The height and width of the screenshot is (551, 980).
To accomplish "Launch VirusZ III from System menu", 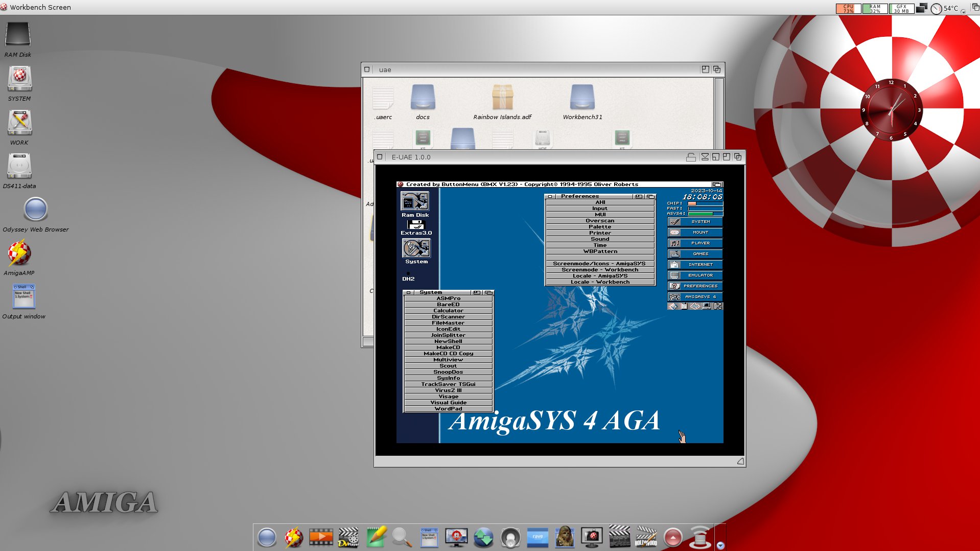I will coord(448,391).
